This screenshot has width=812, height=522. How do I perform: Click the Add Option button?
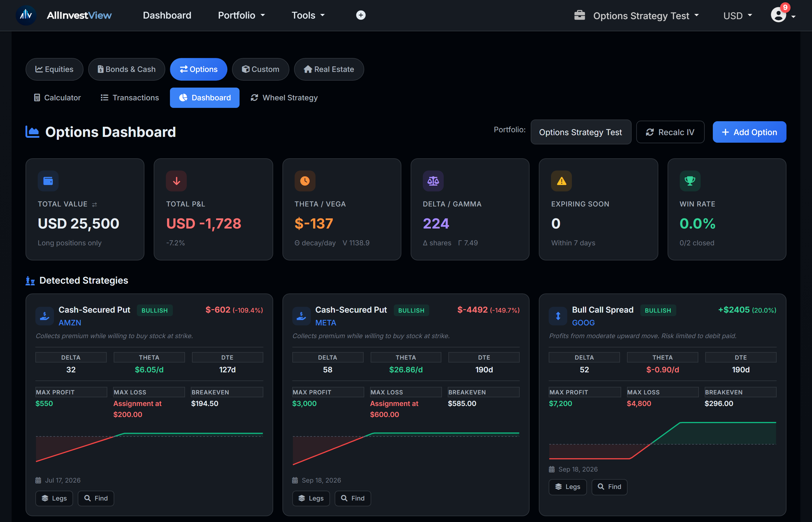click(x=749, y=132)
